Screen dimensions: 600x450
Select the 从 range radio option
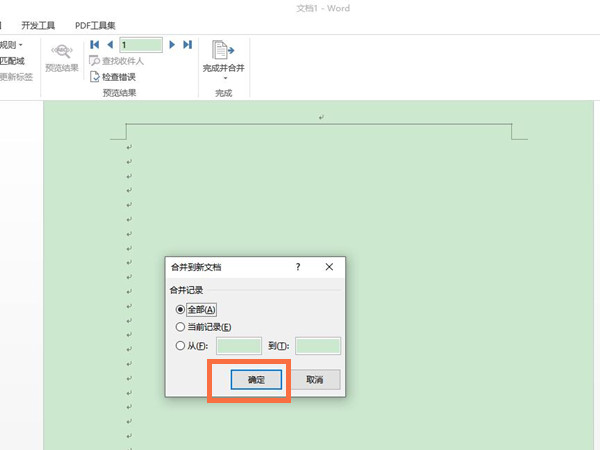pos(180,346)
